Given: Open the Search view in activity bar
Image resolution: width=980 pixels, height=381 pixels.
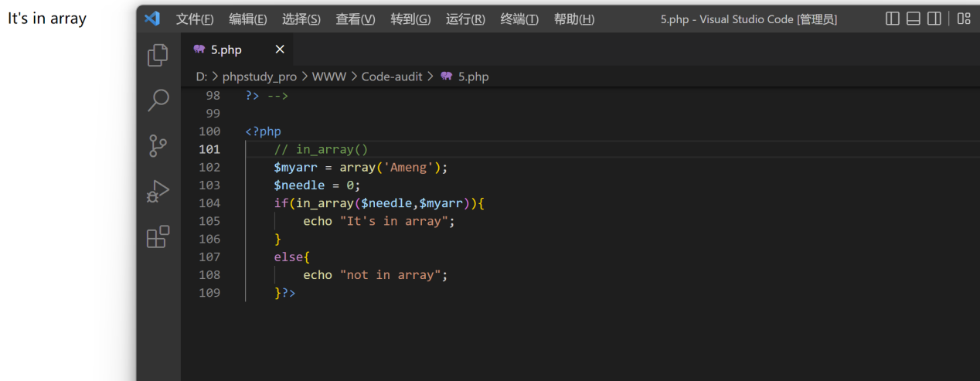Looking at the screenshot, I should [158, 100].
